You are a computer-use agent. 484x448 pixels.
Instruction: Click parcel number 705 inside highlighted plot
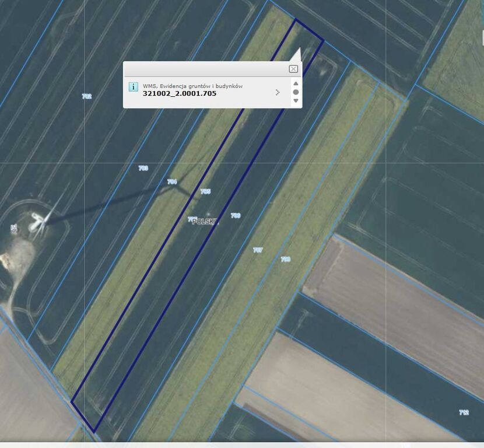205,191
